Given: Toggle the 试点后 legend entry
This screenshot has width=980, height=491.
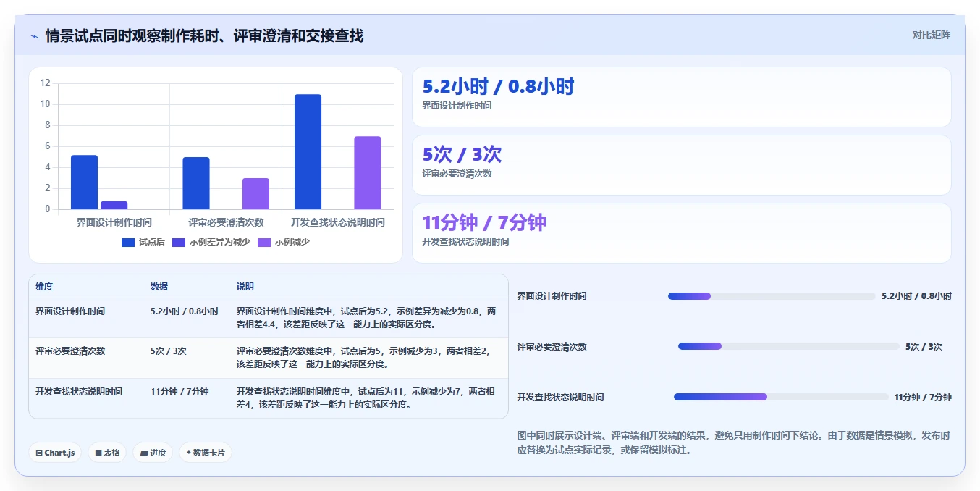Looking at the screenshot, I should coord(144,242).
